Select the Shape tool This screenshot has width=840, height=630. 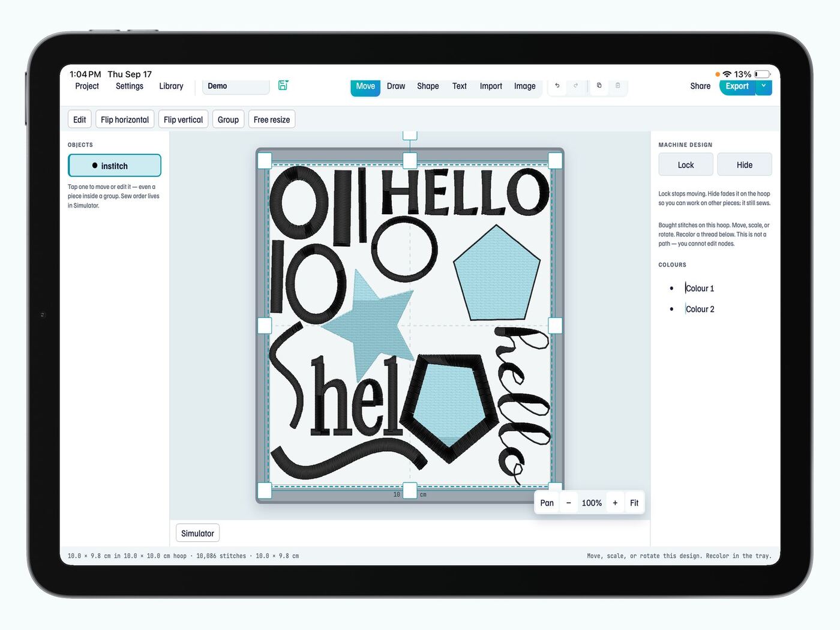[428, 86]
